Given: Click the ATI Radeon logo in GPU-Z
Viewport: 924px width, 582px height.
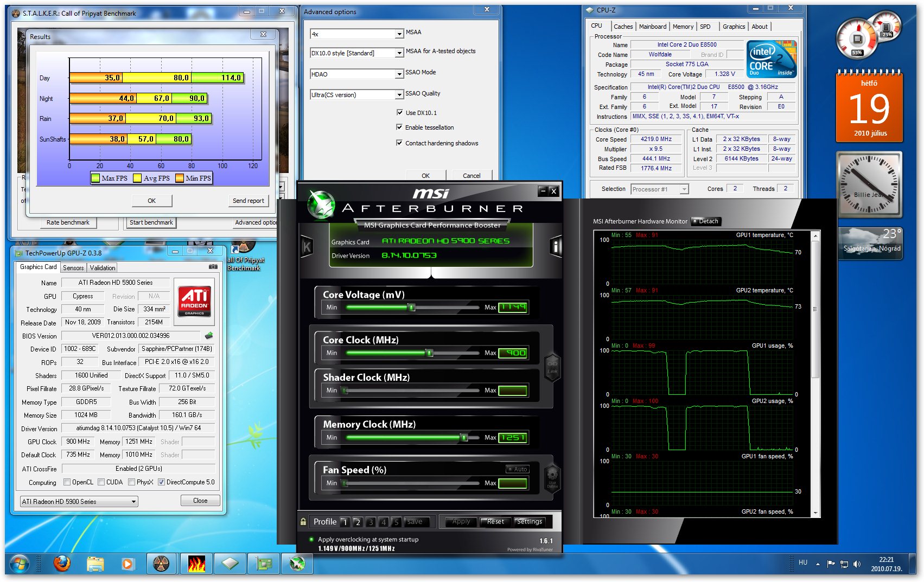Looking at the screenshot, I should point(194,301).
